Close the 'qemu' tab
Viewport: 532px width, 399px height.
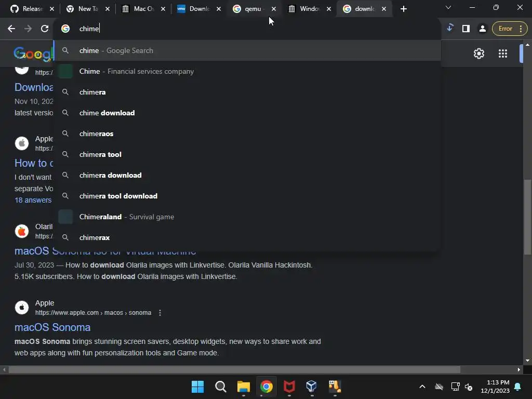(x=274, y=9)
